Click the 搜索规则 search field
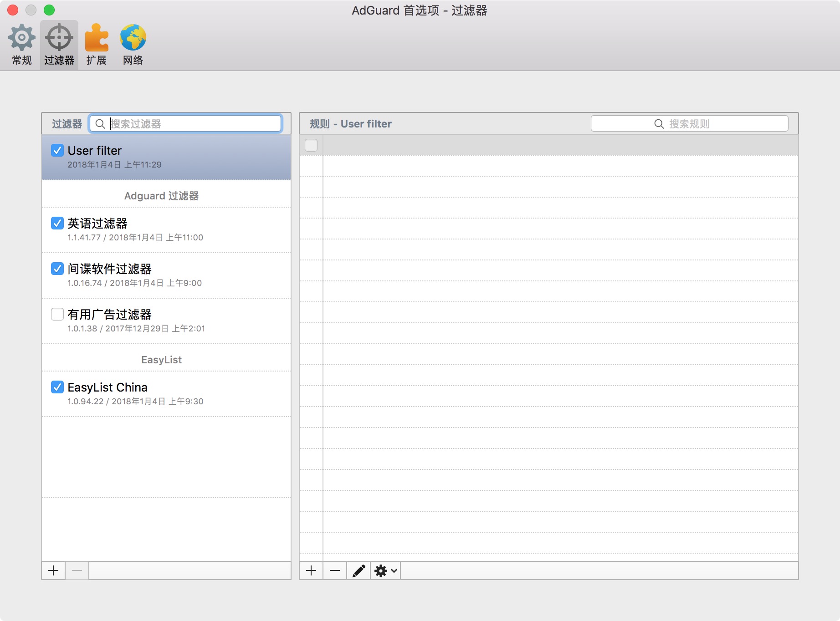 click(689, 124)
